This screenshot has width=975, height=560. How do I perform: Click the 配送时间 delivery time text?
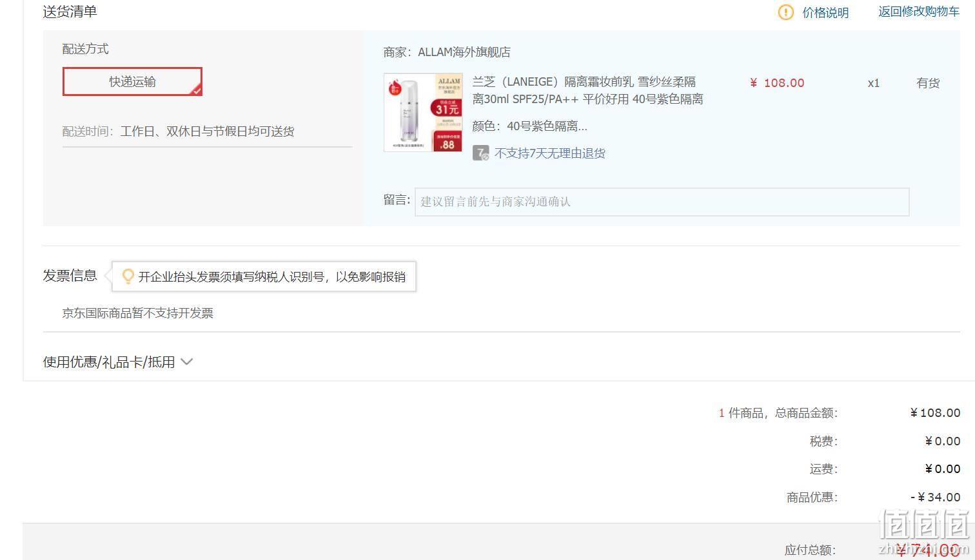click(178, 131)
